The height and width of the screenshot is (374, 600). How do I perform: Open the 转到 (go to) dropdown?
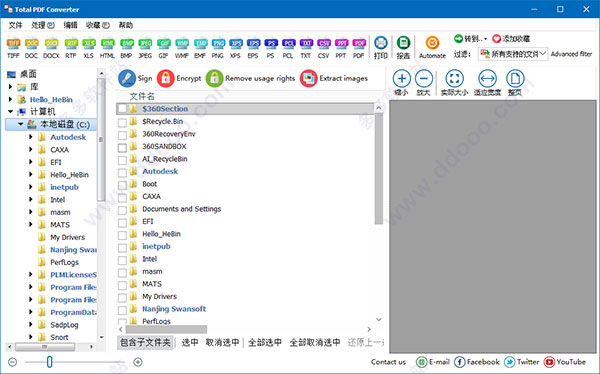click(471, 39)
